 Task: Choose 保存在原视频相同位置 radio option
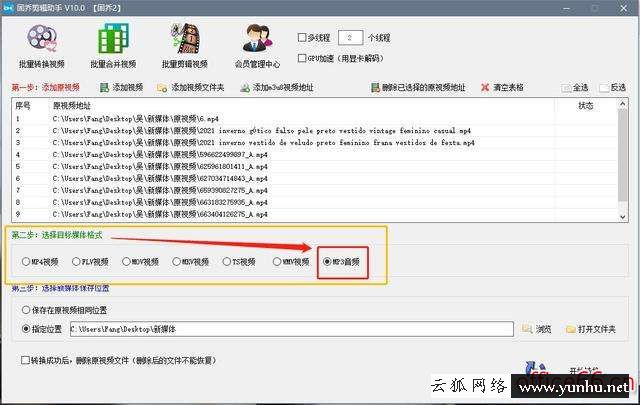point(26,310)
